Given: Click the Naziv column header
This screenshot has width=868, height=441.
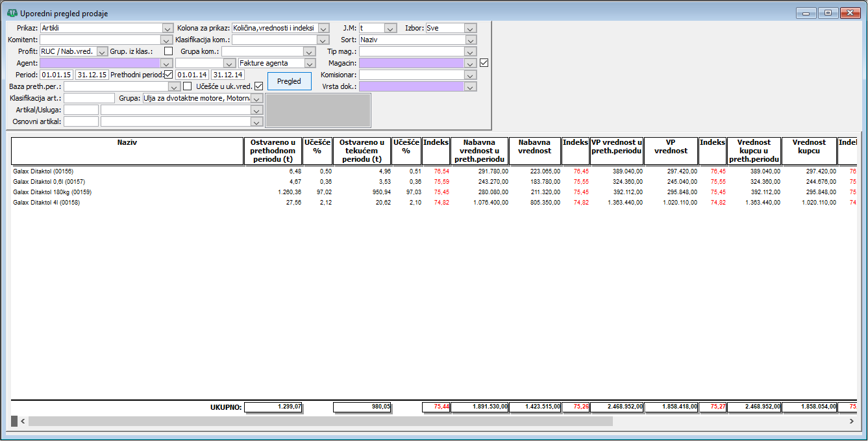Looking at the screenshot, I should tap(127, 151).
